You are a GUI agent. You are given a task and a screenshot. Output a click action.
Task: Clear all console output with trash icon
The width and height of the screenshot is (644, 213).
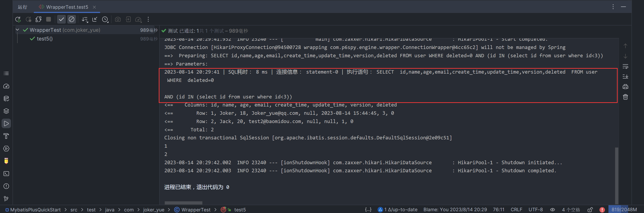click(625, 97)
